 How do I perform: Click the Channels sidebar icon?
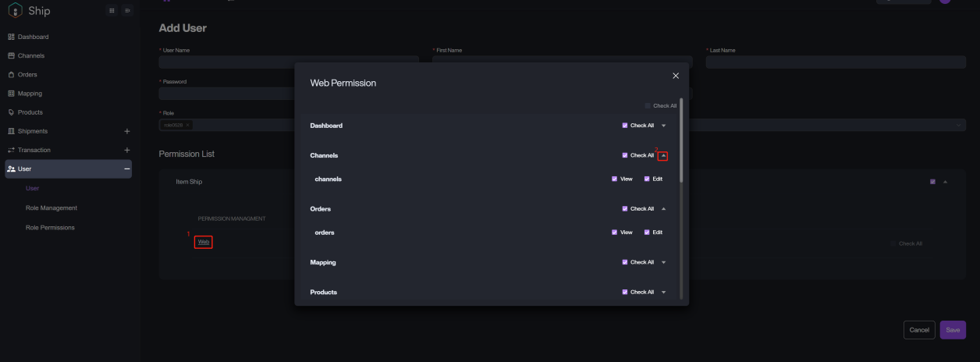tap(11, 55)
